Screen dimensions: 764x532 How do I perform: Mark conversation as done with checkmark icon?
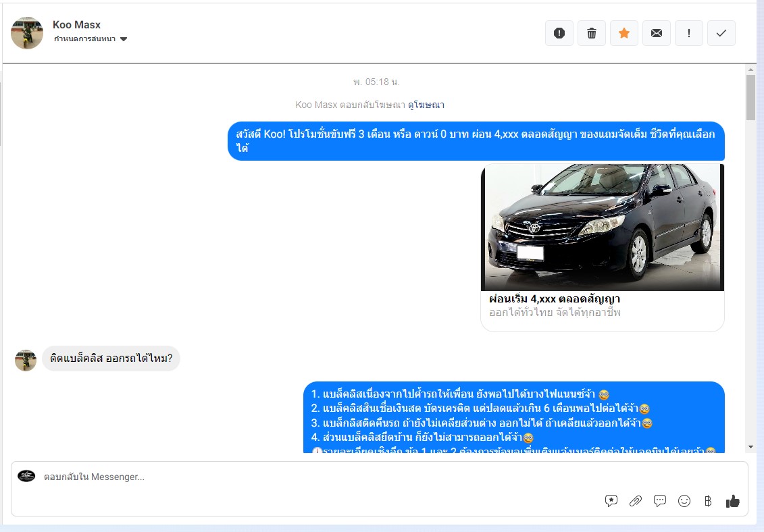tap(721, 33)
